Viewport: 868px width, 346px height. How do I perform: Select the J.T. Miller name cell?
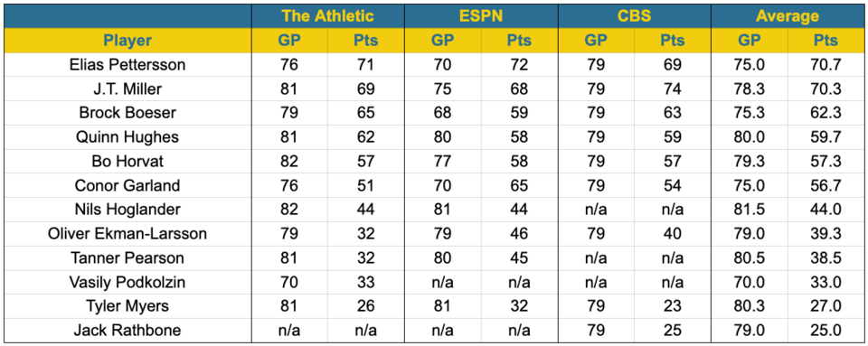127,89
